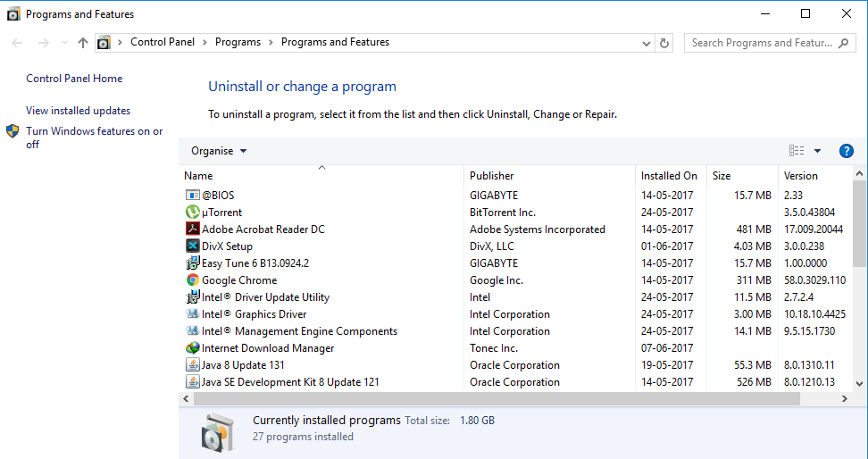Screen dimensions: 868x459
Task: Sort by the Publisher column header
Action: [549, 176]
